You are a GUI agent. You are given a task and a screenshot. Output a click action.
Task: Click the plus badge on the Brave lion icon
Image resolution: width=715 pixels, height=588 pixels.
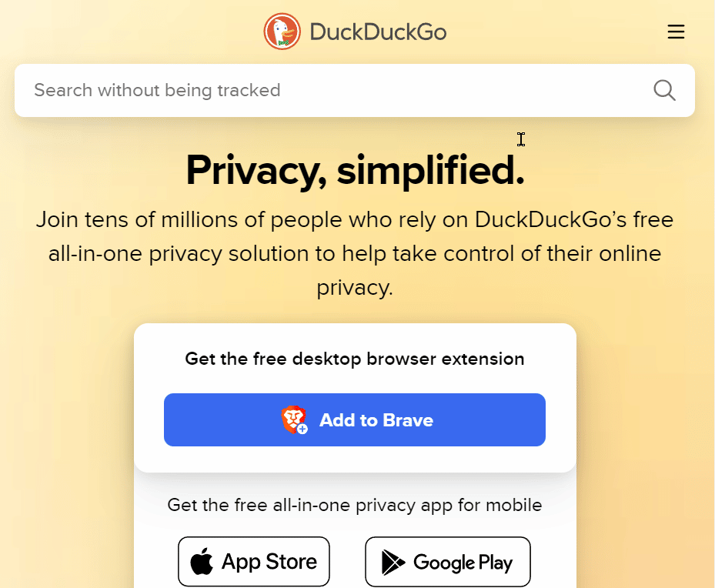coord(302,428)
